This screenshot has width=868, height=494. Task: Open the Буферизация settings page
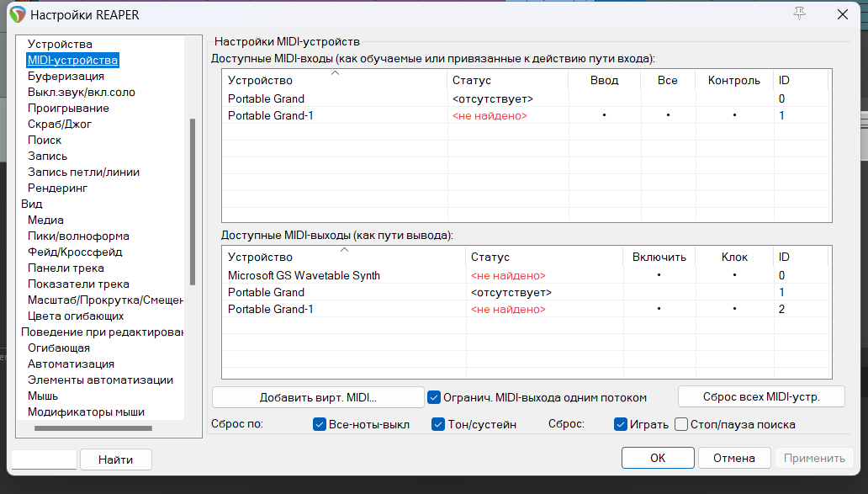[66, 77]
